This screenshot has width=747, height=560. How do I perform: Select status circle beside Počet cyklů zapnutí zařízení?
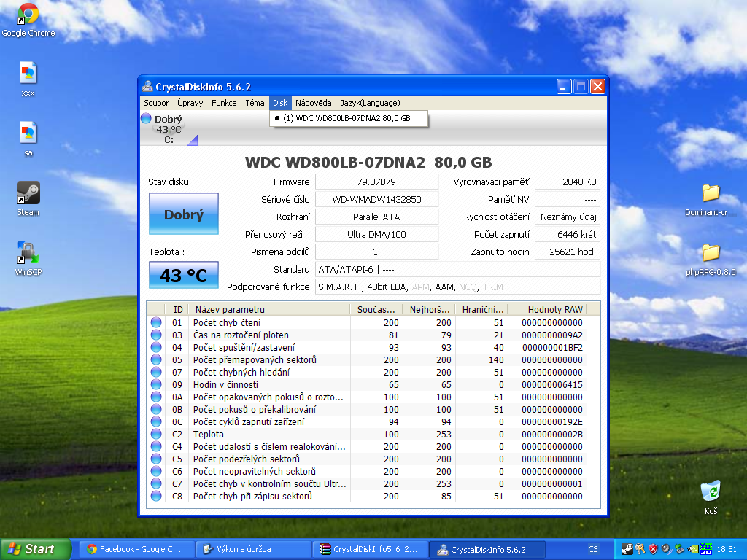click(156, 421)
